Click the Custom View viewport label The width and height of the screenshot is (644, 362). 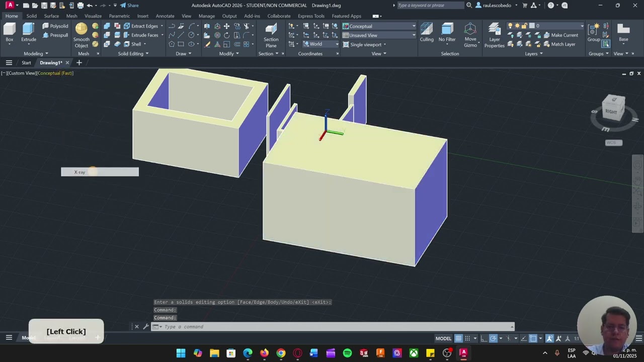[22, 73]
